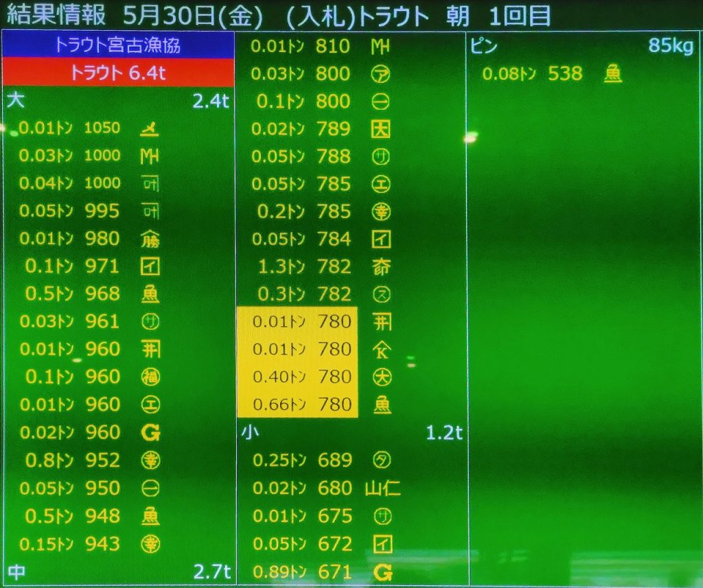Screen dimensions: 703x588
Task: Click the circled 福 mark in the 960 row
Action: coord(150,377)
